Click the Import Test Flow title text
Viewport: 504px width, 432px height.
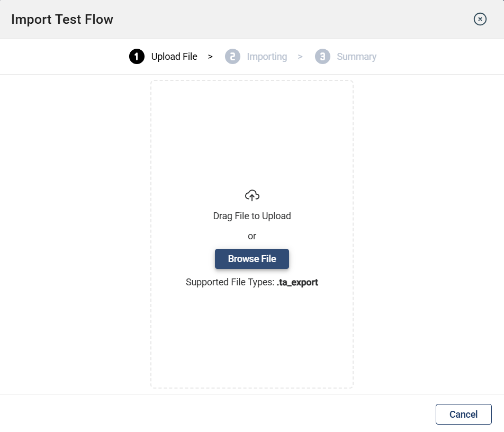(62, 20)
